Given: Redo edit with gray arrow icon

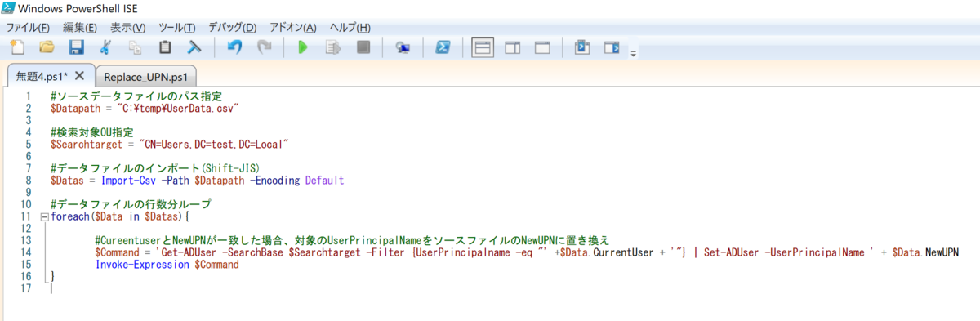Looking at the screenshot, I should coord(264,47).
